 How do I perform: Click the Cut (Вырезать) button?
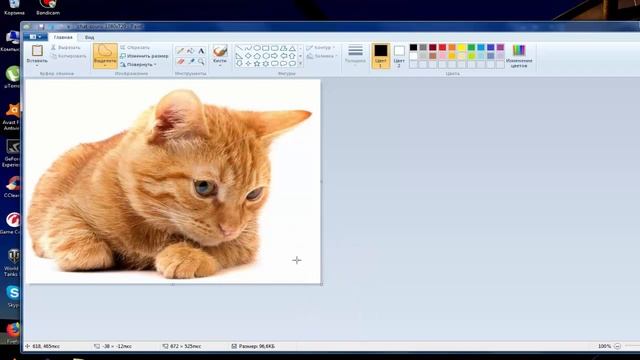(66, 48)
